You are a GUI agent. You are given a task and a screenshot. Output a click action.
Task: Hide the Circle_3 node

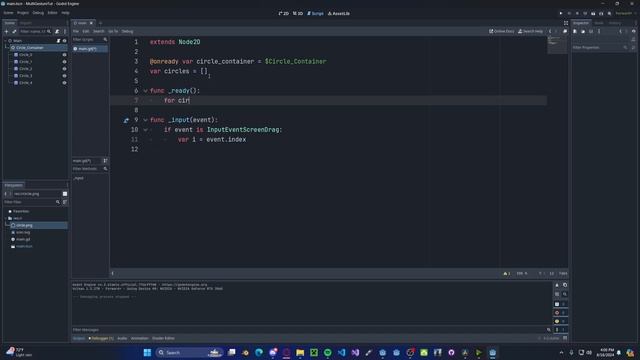[x=64, y=76]
